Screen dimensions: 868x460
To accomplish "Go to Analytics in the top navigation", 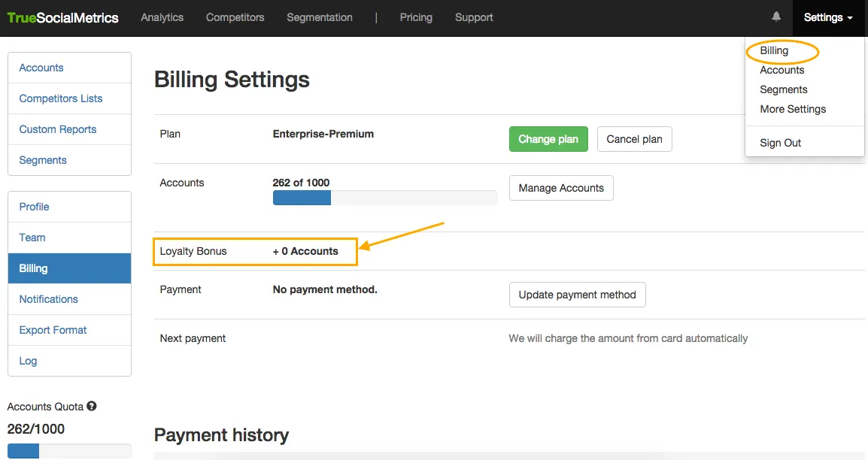I will 162,17.
